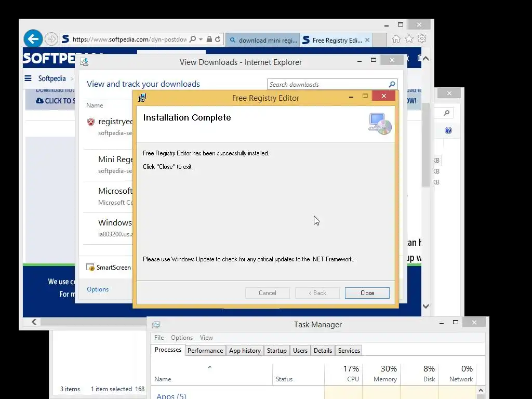This screenshot has width=532, height=399.
Task: Click the search icon in Explorer window
Action: [x=446, y=113]
